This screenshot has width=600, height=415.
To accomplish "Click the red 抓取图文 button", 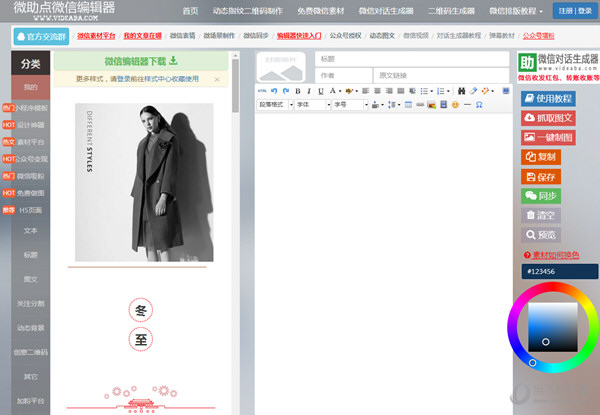I will click(x=548, y=118).
